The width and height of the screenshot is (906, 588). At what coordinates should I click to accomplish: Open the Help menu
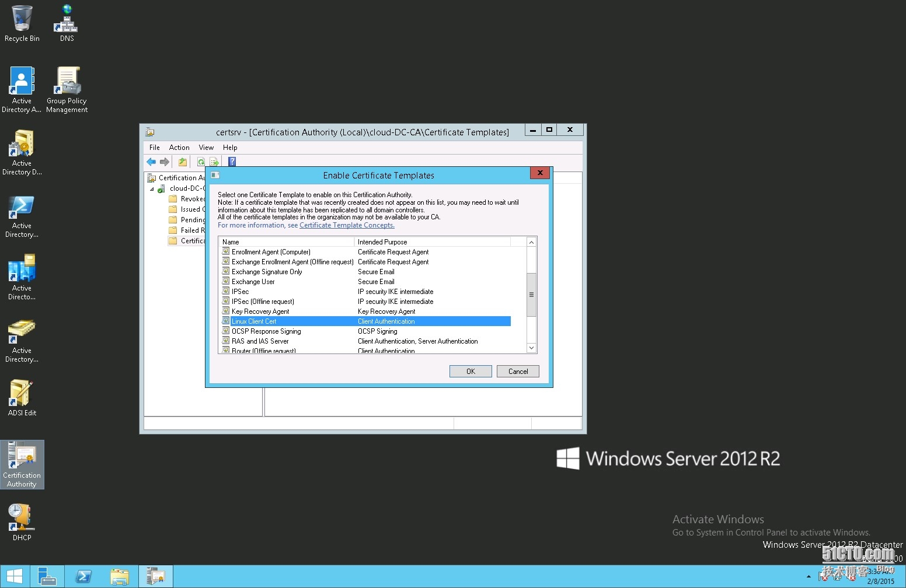230,148
